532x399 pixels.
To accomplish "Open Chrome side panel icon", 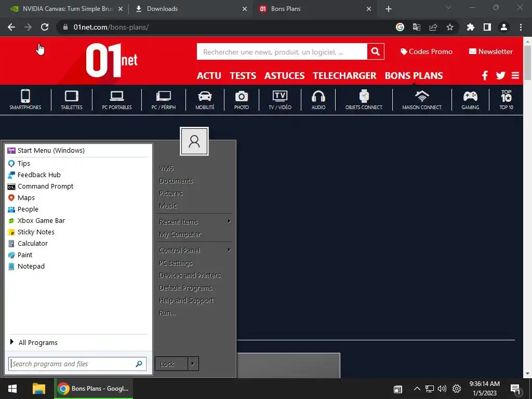I will click(487, 27).
